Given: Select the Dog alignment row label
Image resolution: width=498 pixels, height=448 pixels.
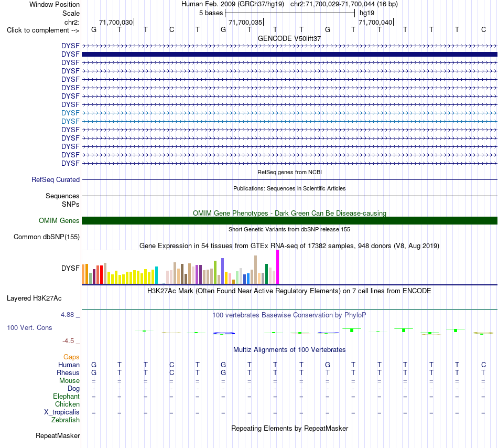Looking at the screenshot, I should click(74, 389).
